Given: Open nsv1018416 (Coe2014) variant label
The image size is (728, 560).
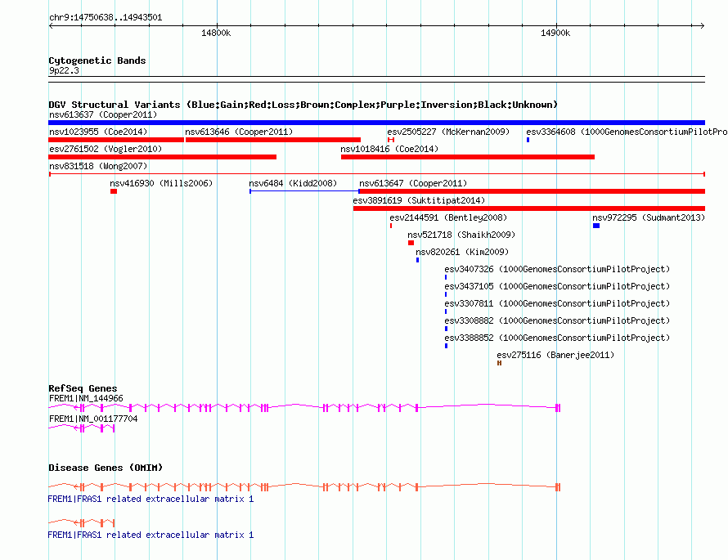Looking at the screenshot, I should point(389,149).
